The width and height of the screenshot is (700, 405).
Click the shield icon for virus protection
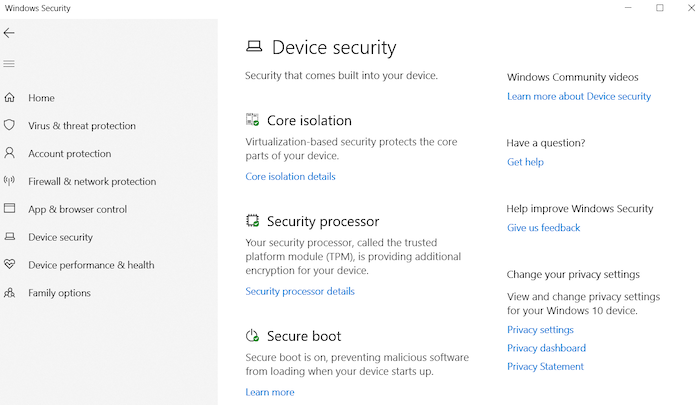pos(9,125)
